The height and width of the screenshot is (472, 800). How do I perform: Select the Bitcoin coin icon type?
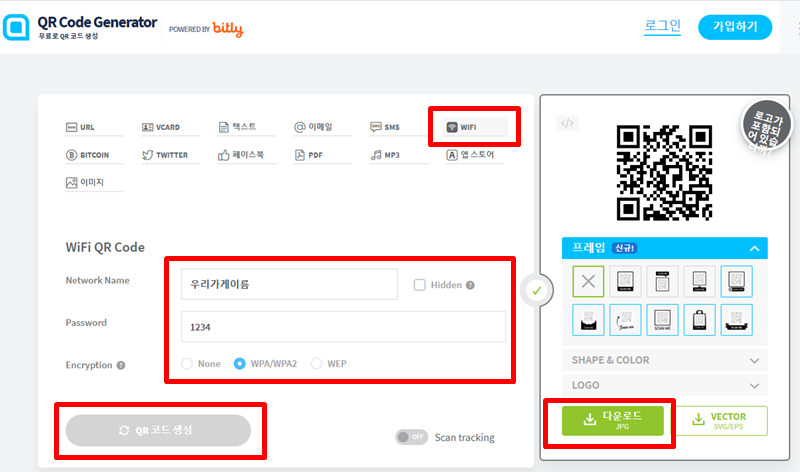tap(71, 155)
